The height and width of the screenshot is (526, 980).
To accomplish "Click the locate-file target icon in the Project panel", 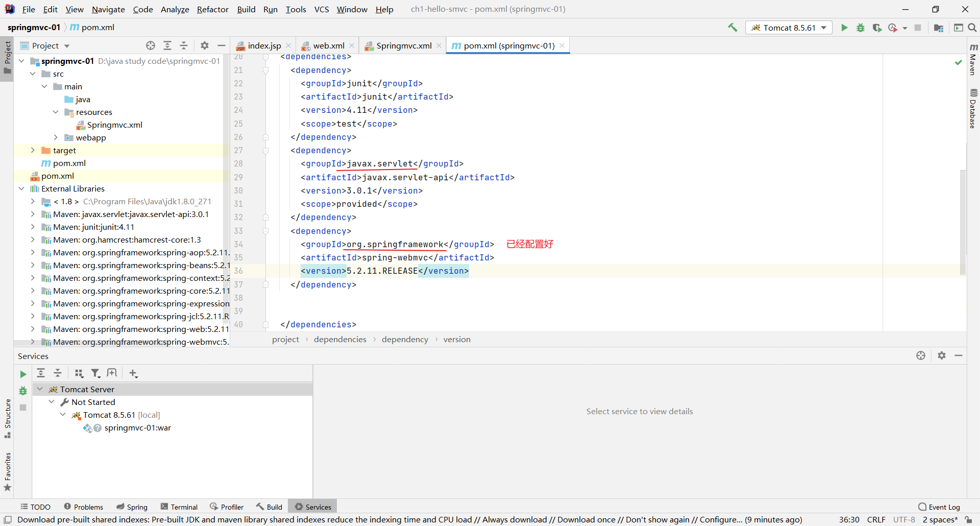I will pyautogui.click(x=151, y=45).
